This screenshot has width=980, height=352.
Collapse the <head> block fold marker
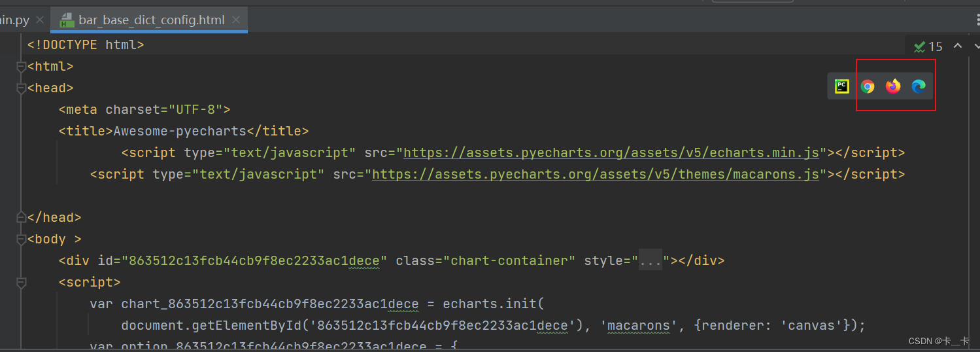pos(21,88)
